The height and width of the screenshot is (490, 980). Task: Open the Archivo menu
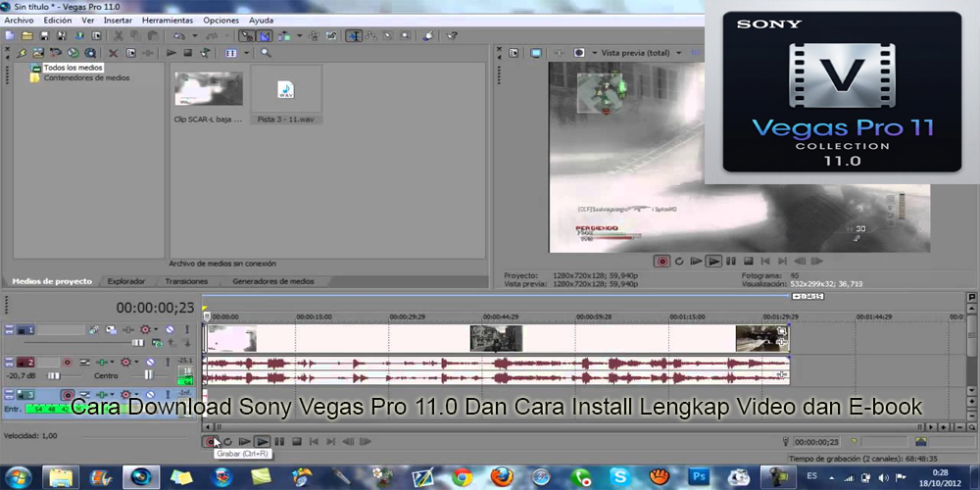[x=19, y=20]
